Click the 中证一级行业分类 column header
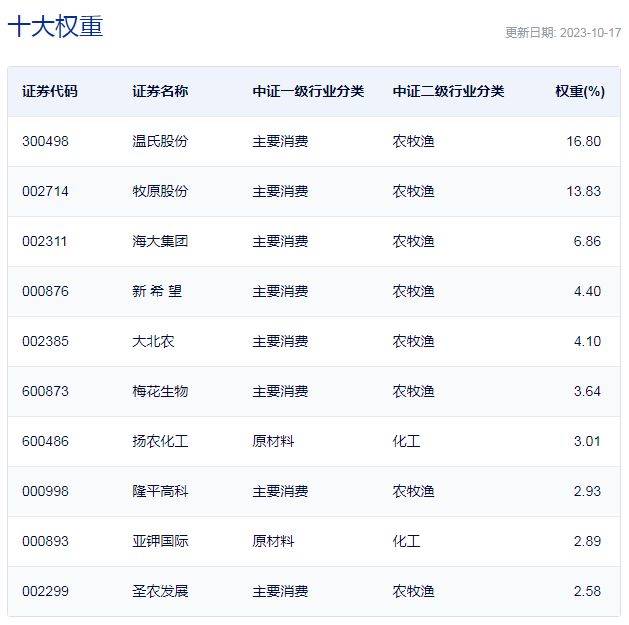 [x=308, y=91]
